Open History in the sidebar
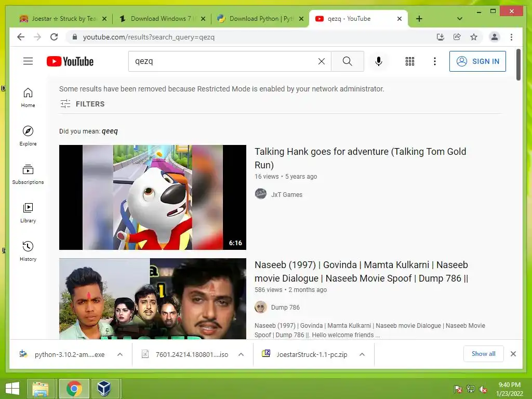This screenshot has height=399, width=532. click(x=28, y=251)
